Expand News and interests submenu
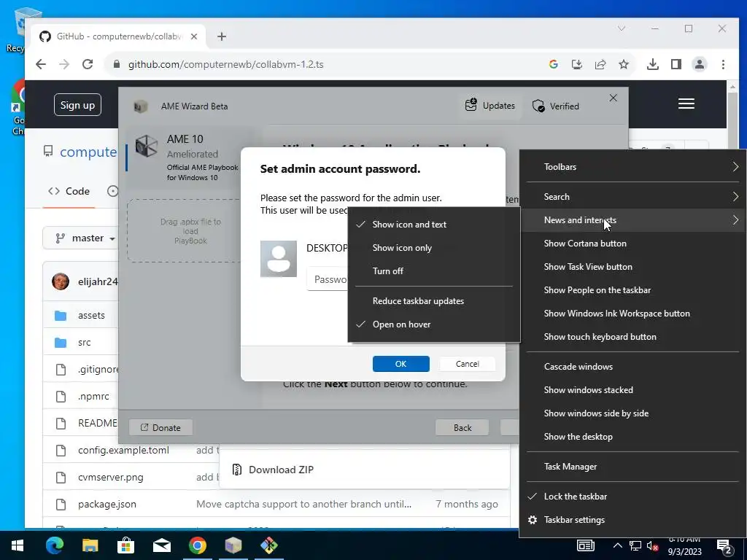The width and height of the screenshot is (747, 560). tap(632, 220)
